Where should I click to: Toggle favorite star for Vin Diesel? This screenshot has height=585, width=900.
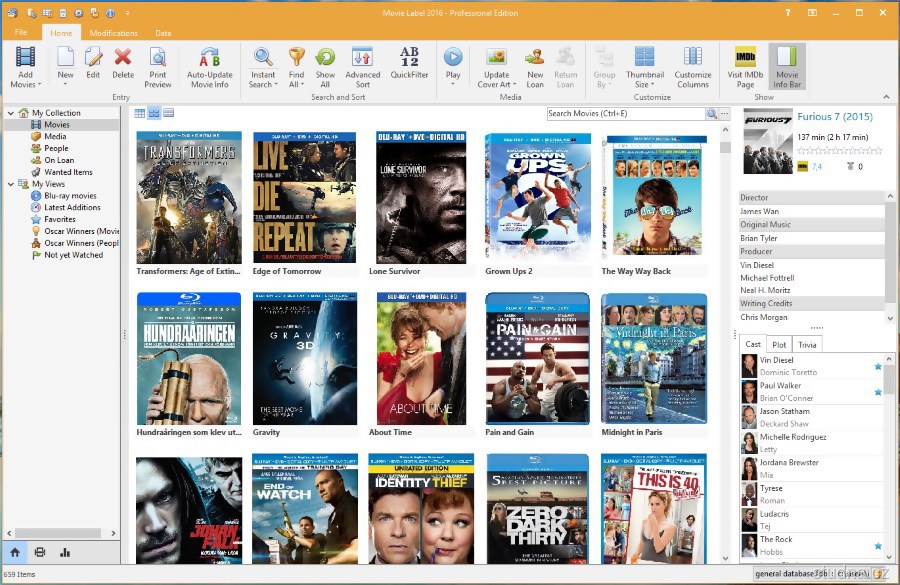[x=878, y=366]
